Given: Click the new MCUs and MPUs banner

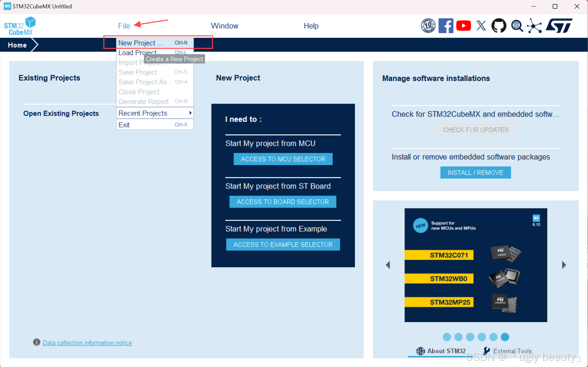Looking at the screenshot, I should (476, 265).
